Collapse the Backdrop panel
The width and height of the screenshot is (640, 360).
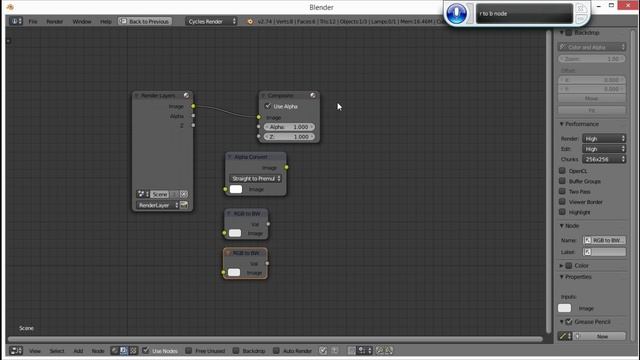[562, 33]
